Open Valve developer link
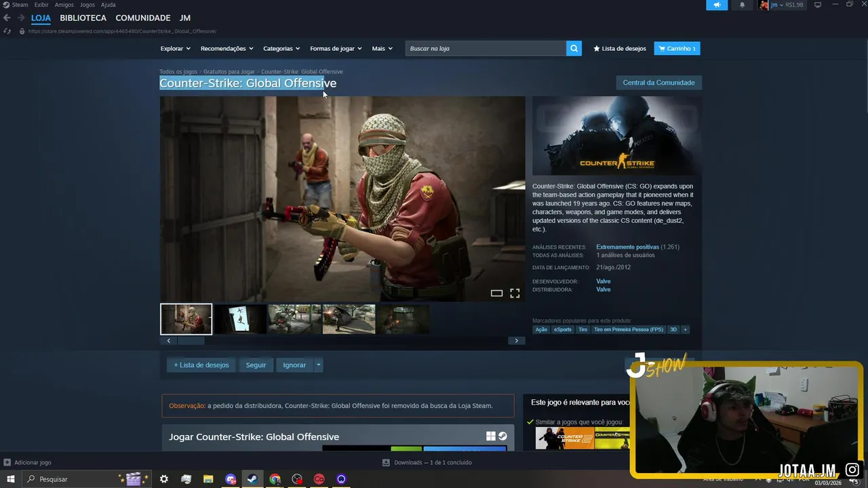This screenshot has width=868, height=488. [603, 281]
